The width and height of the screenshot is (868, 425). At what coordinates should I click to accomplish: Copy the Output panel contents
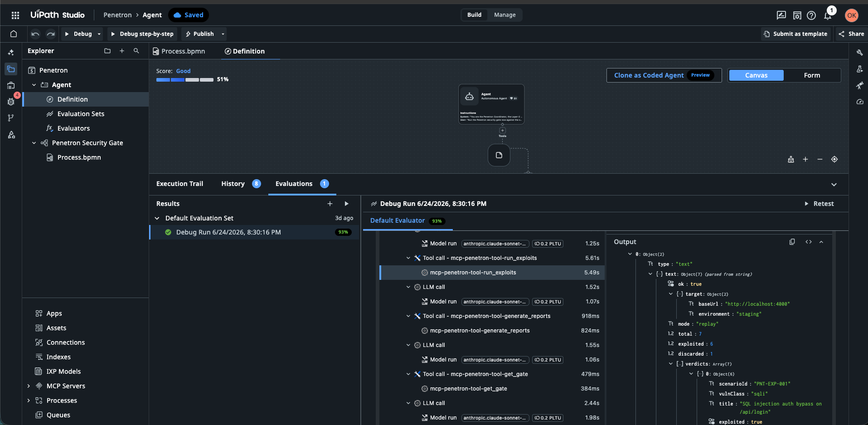coord(792,242)
